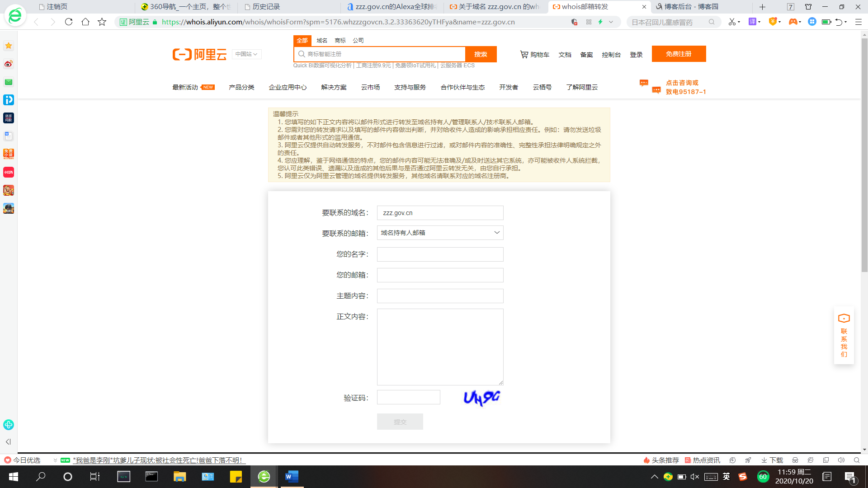Click the orange 免费注册 button
Viewport: 868px width, 488px height.
pyautogui.click(x=679, y=54)
